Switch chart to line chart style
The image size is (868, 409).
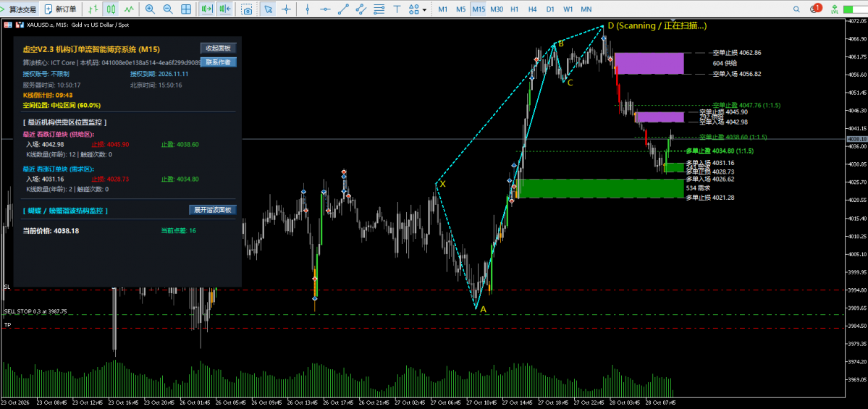pyautogui.click(x=128, y=9)
